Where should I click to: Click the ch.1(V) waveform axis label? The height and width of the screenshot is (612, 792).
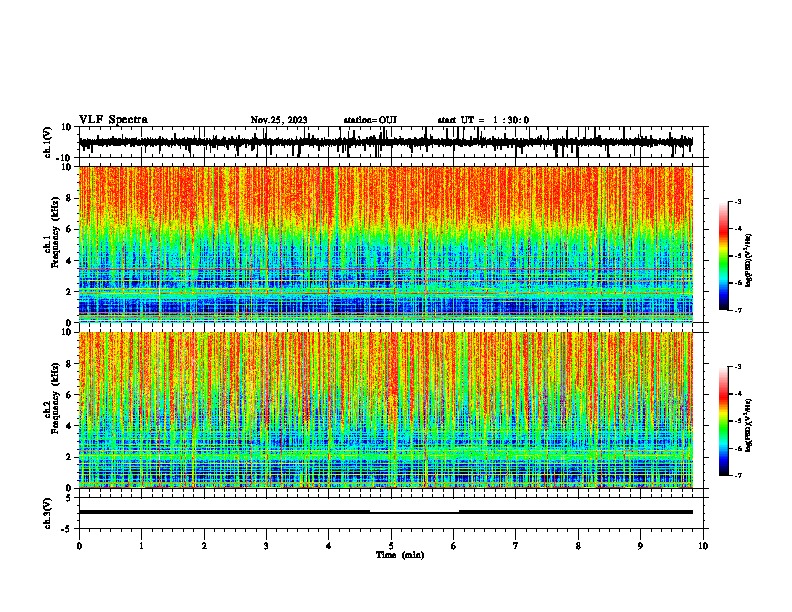point(49,142)
